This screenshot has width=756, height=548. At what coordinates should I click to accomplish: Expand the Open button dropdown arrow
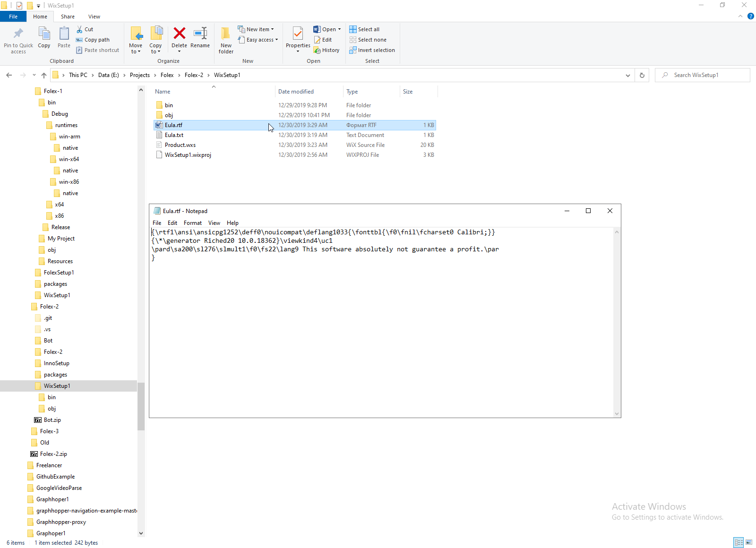coord(339,29)
